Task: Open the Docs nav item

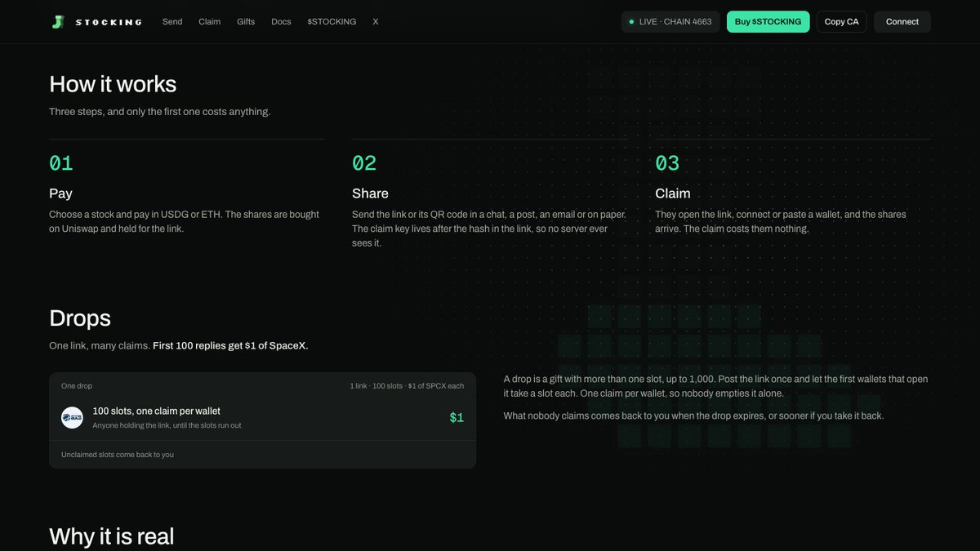Action: (x=281, y=22)
